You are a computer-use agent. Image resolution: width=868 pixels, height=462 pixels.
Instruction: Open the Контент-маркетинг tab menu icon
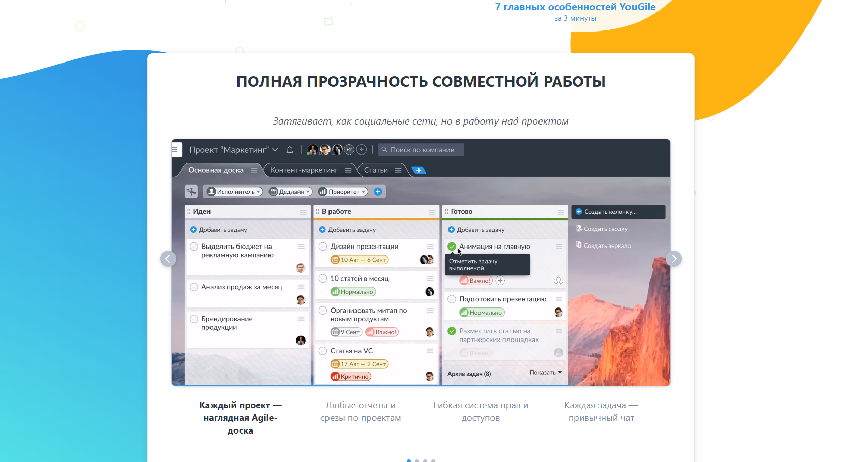point(348,170)
